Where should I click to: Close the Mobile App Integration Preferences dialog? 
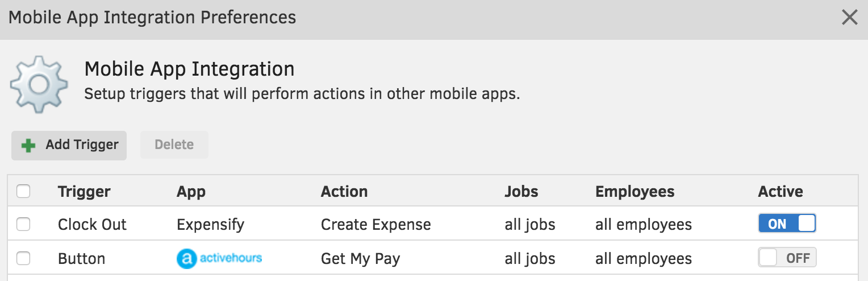point(849,18)
